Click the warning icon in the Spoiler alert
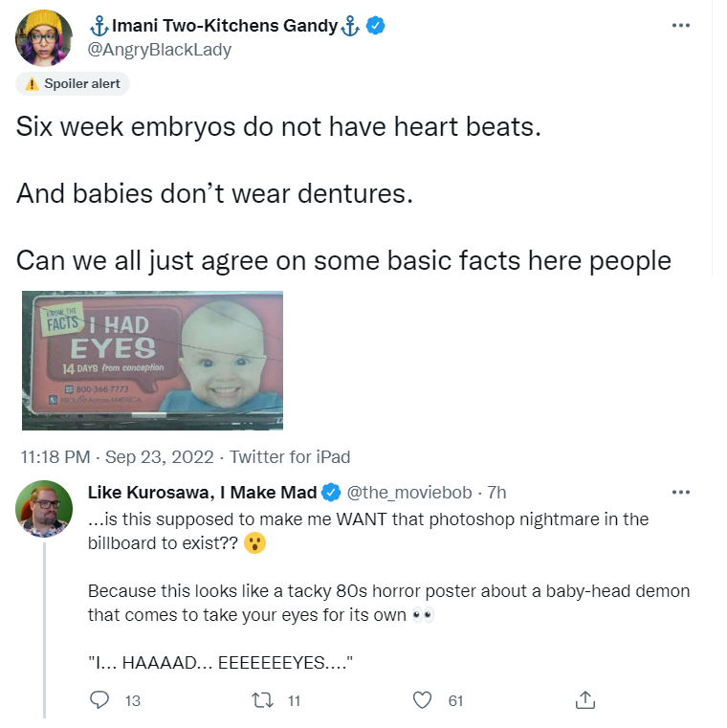Viewport: 727px width, 728px height. [x=32, y=84]
